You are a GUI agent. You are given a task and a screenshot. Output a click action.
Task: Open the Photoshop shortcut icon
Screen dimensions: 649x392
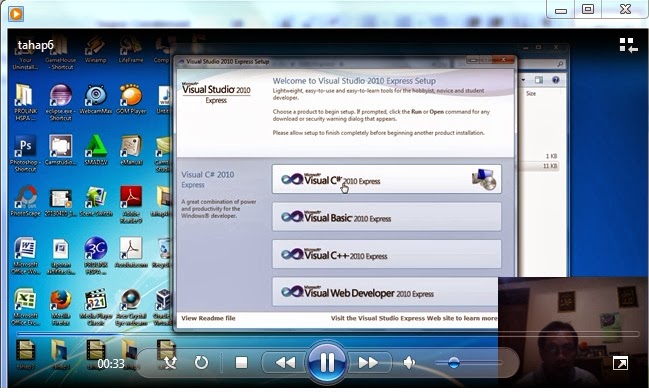coord(25,153)
